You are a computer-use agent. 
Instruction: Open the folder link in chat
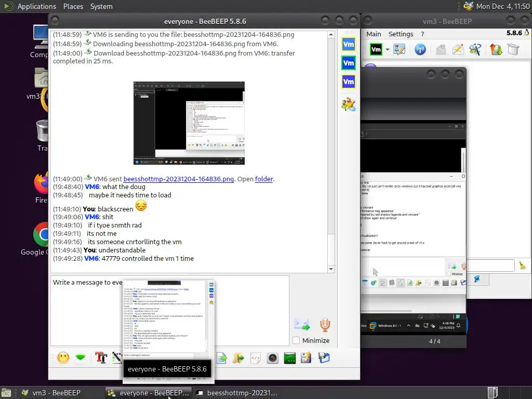[x=264, y=179]
